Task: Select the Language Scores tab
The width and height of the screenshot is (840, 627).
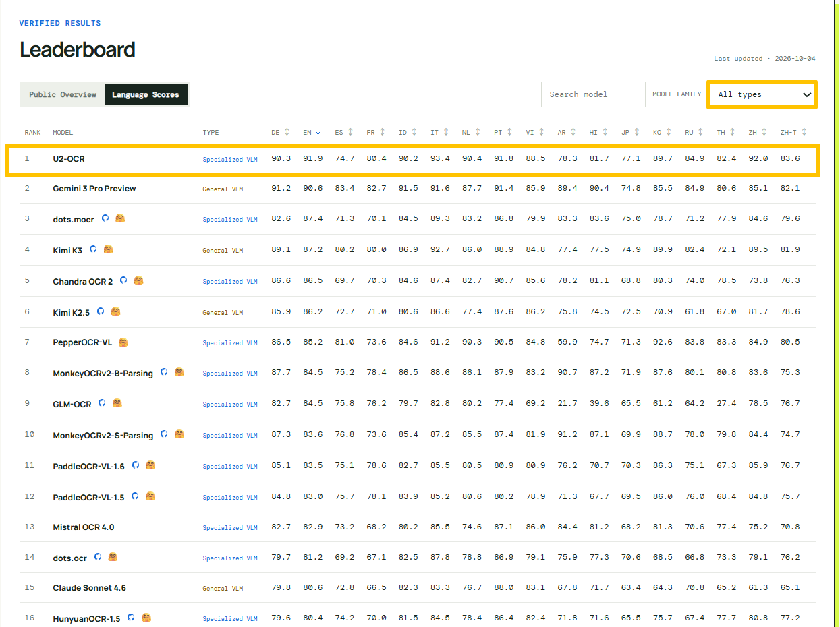Action: tap(146, 95)
